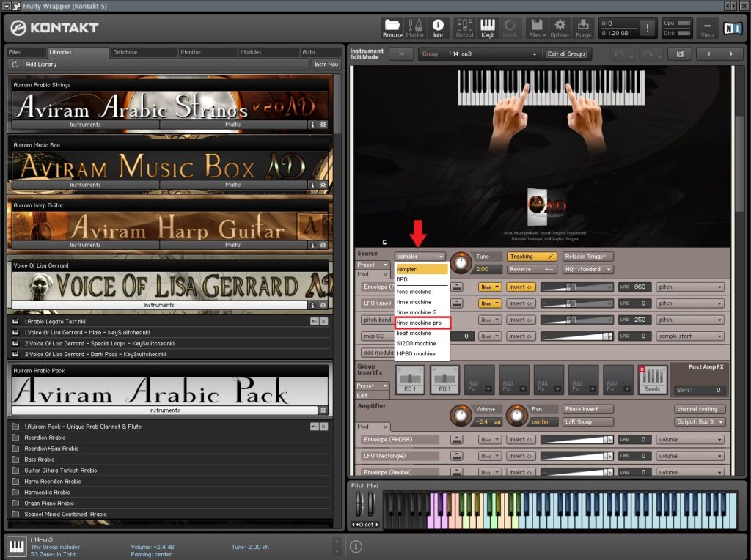
Task: Switch to minimized View
Action: 707,29
